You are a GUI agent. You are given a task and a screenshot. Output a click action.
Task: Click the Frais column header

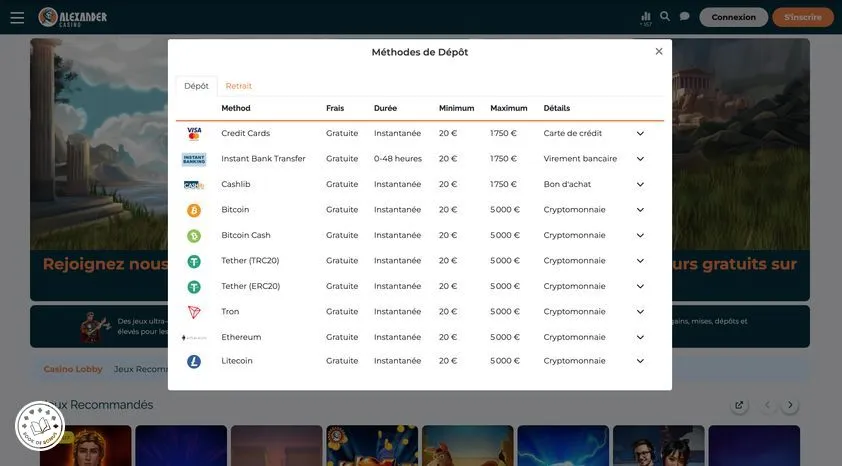click(335, 108)
